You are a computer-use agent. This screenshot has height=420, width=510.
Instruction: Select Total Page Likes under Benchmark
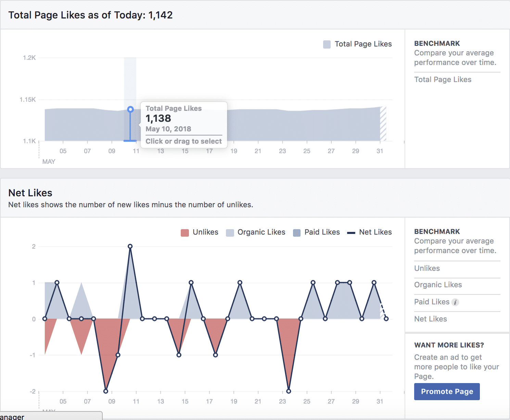[443, 79]
